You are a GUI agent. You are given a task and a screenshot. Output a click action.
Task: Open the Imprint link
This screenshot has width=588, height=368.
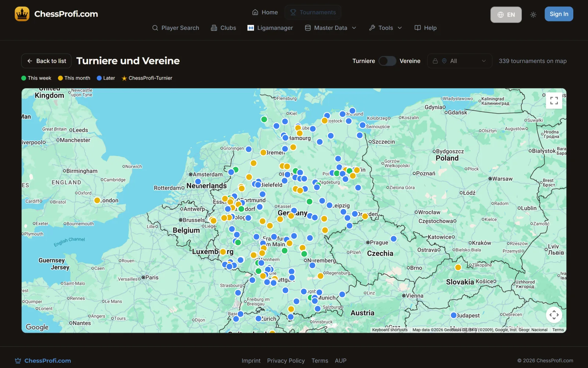tap(251, 361)
